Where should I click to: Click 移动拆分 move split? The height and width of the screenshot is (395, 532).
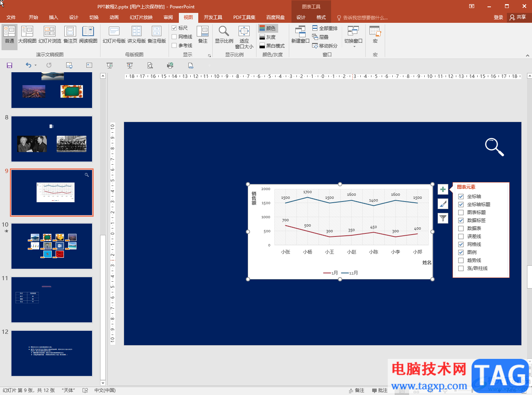(x=325, y=46)
